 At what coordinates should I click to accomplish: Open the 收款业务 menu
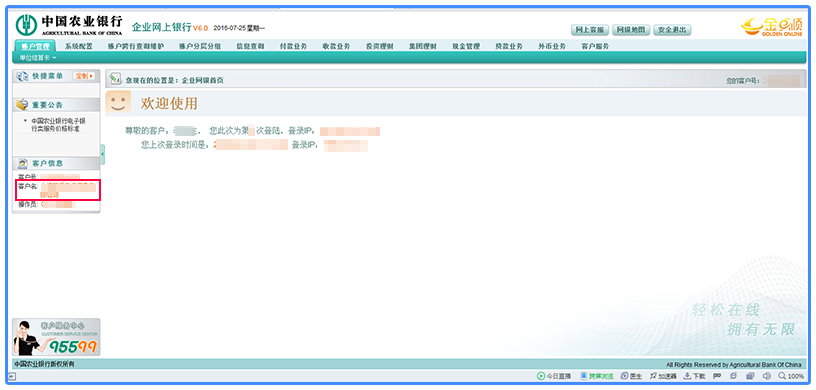click(x=336, y=46)
